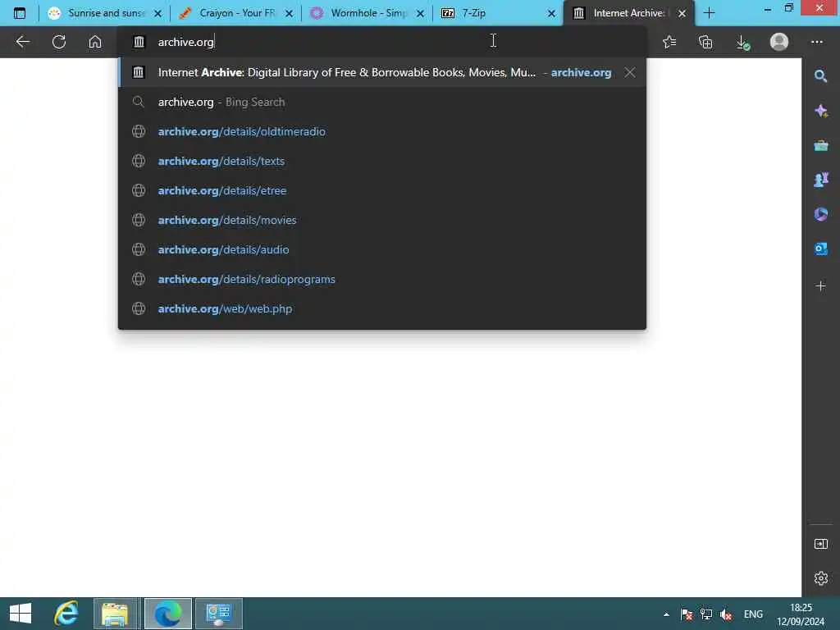
Task: Open the network tray icon
Action: tap(706, 614)
